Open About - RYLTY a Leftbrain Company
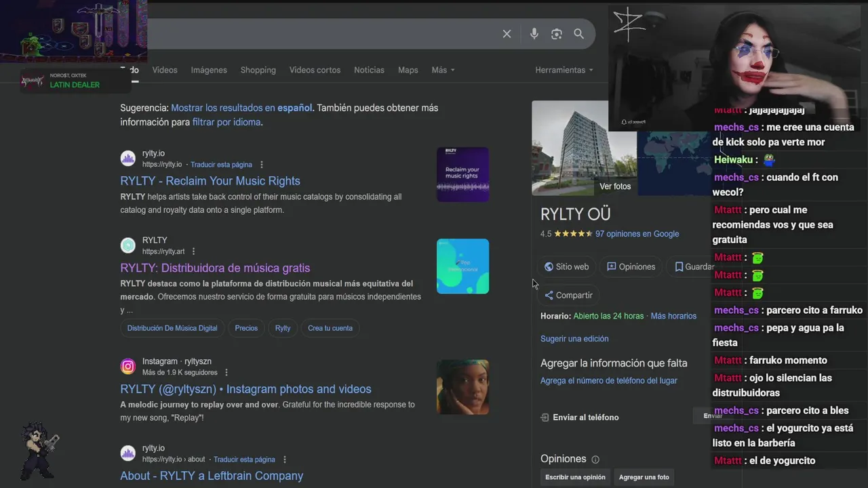Image resolution: width=868 pixels, height=488 pixels. 212,476
